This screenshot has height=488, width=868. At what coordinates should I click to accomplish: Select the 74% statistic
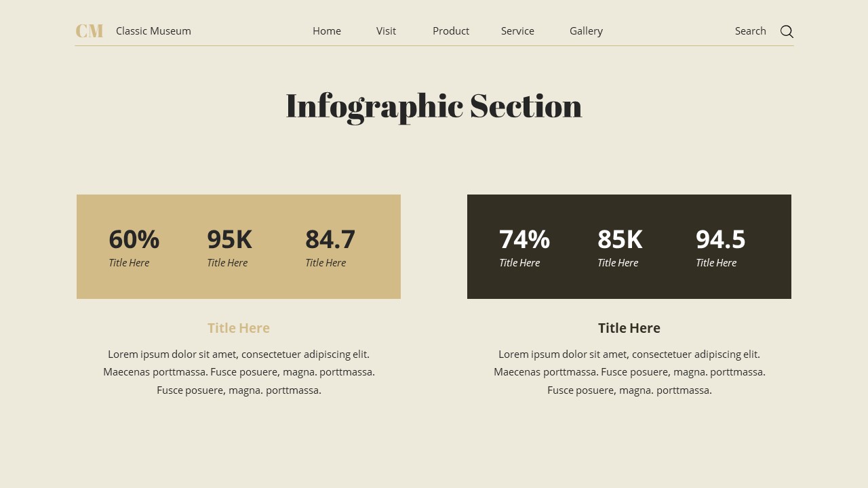(x=524, y=239)
